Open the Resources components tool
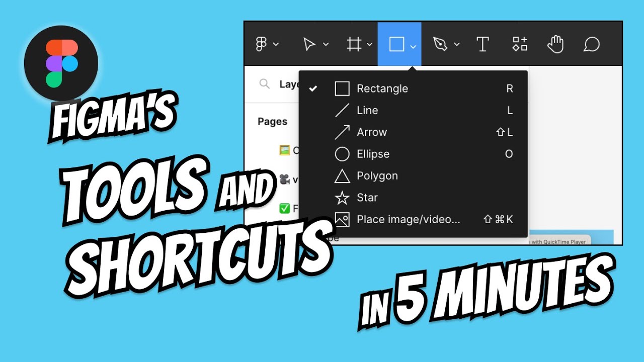Image resolution: width=644 pixels, height=362 pixels. [520, 44]
